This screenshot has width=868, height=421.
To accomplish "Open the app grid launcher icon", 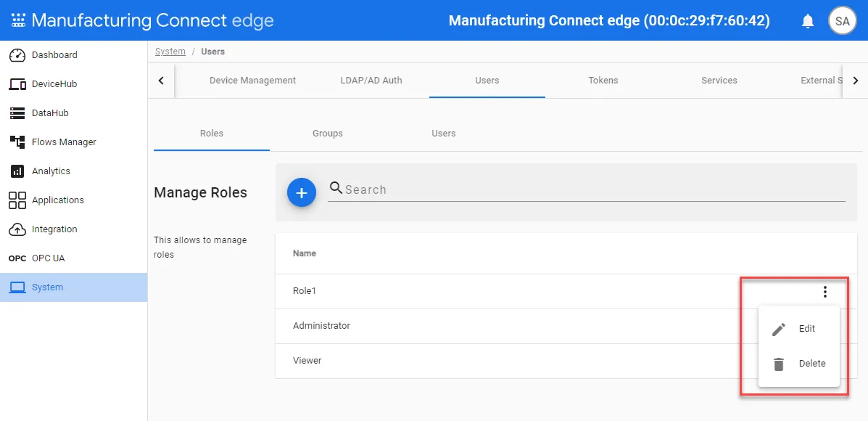I will click(x=18, y=21).
